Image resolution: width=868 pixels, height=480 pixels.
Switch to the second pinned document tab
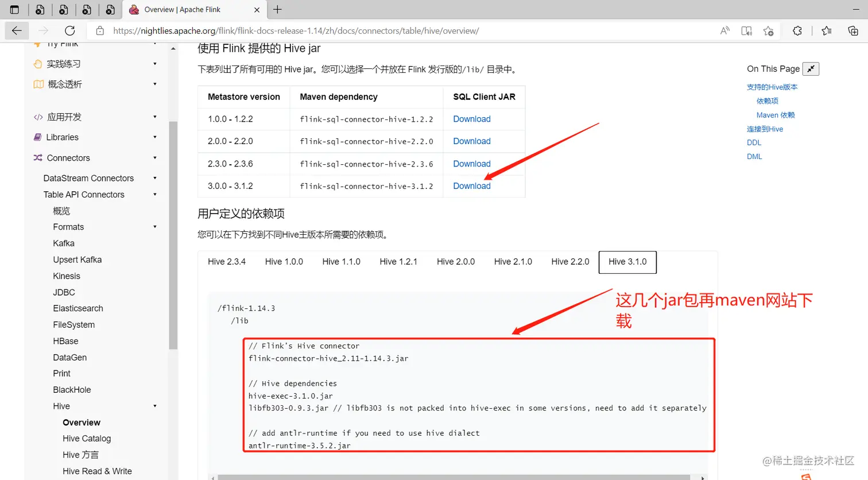click(63, 9)
